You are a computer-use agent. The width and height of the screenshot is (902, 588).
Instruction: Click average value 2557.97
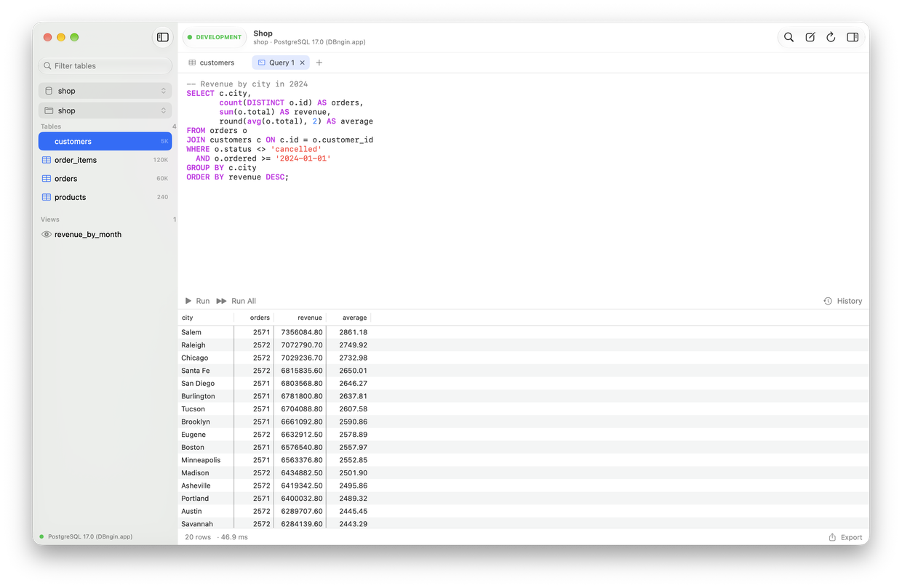[353, 447]
